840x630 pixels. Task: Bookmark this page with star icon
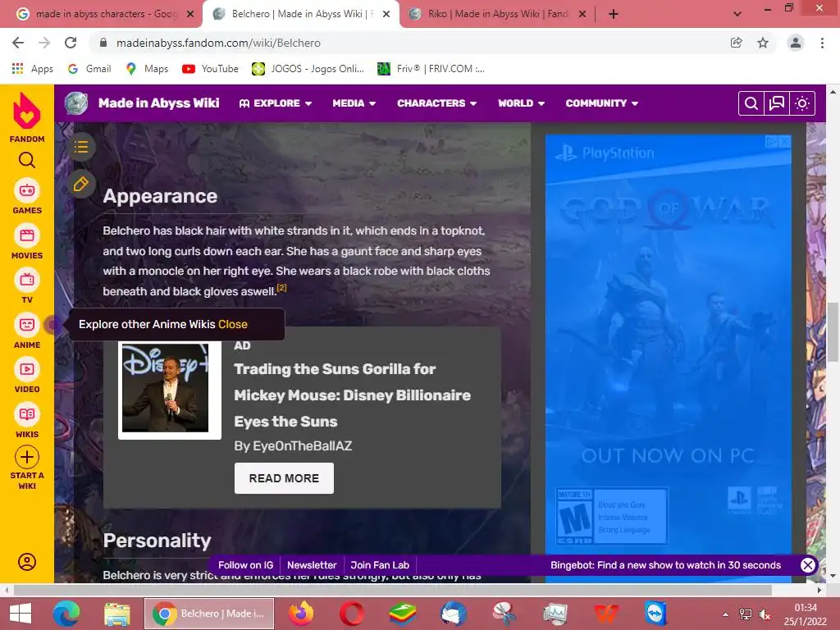click(763, 43)
